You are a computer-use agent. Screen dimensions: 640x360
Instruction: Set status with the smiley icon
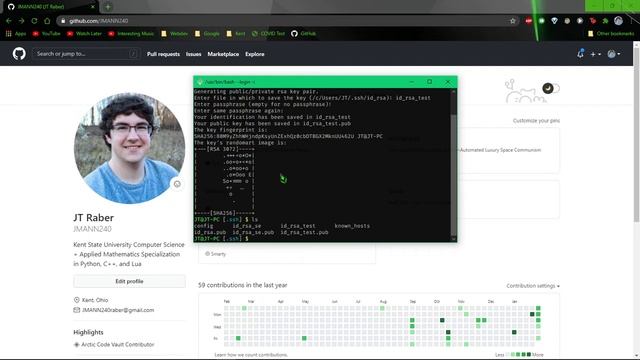177,184
